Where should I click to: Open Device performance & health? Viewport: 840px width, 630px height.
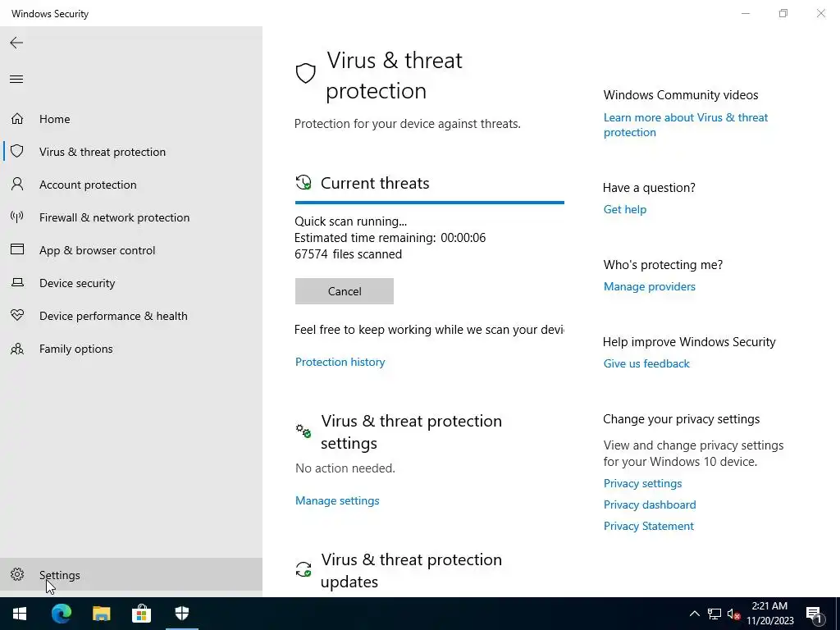[131, 316]
